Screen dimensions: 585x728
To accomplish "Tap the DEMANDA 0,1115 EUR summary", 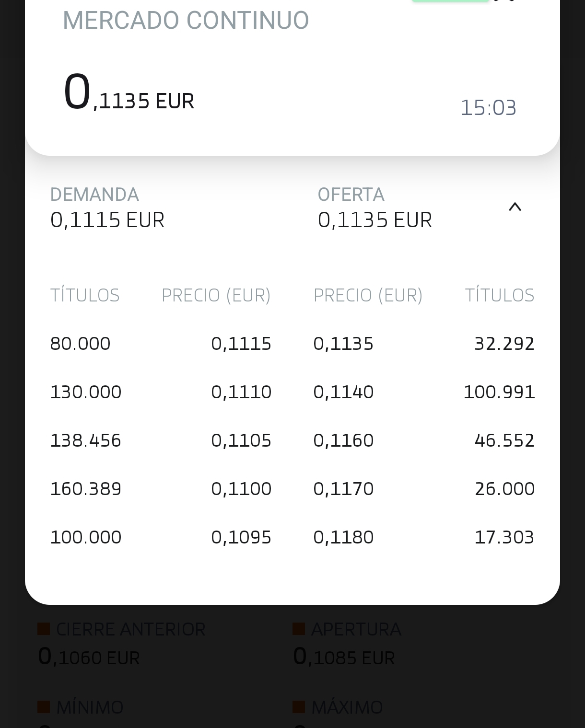I will click(107, 208).
